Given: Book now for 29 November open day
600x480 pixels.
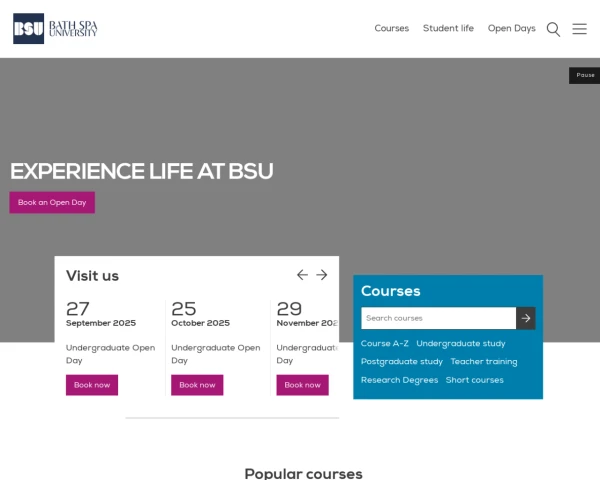Looking at the screenshot, I should 302,385.
